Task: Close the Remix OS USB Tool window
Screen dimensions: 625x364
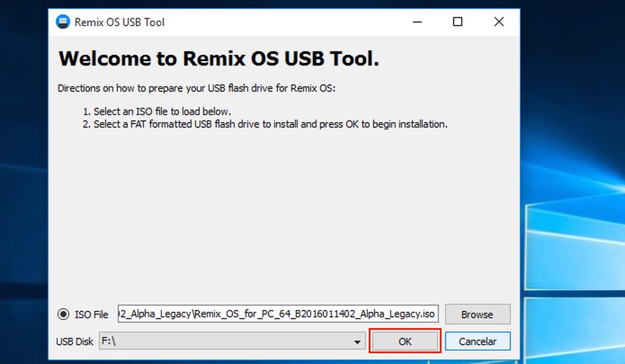Action: [499, 22]
